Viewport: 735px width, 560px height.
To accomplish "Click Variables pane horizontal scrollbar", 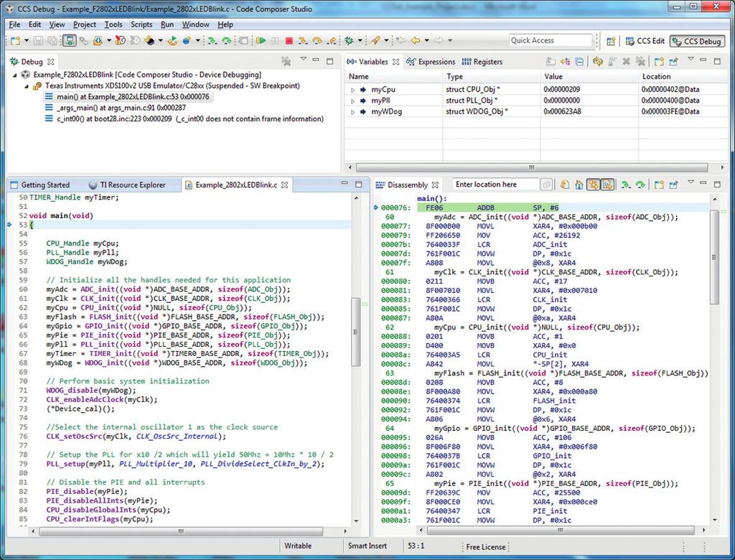I will (x=532, y=167).
